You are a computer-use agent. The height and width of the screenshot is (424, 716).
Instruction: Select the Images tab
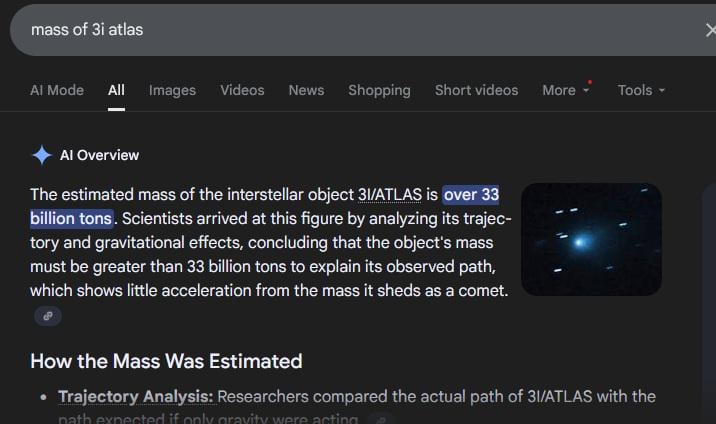tap(172, 90)
